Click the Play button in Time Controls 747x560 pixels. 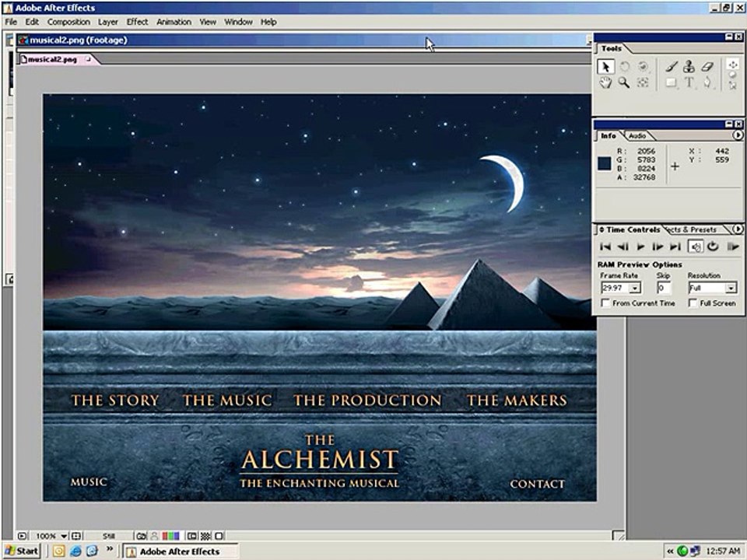point(640,247)
